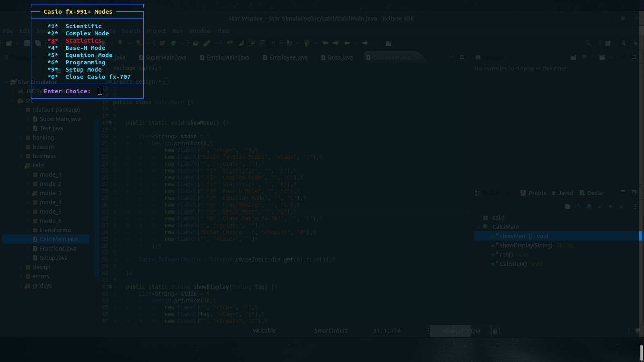Click the Open Console icon in Console view
The height and width of the screenshot is (362, 644).
click(603, 57)
